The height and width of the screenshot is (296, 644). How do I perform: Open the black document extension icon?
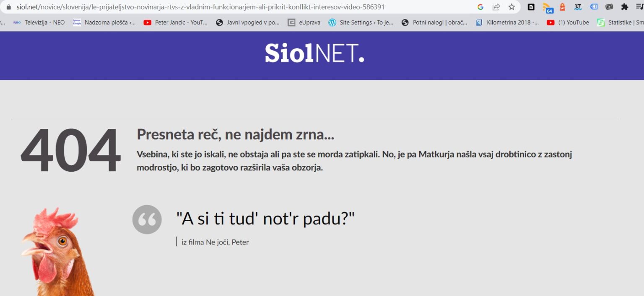[531, 7]
